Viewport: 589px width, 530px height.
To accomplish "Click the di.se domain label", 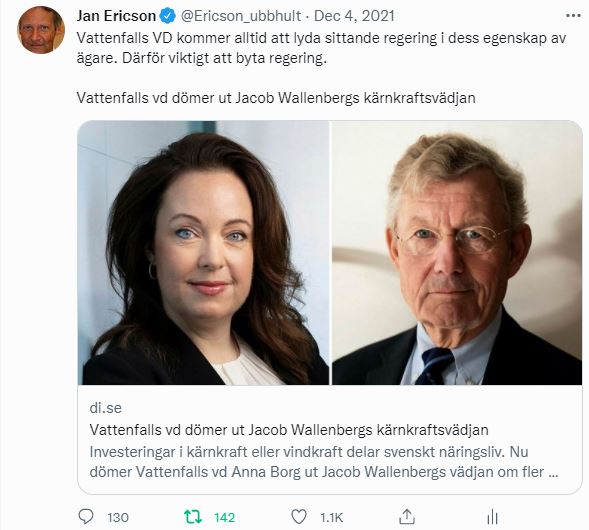I will coord(106,408).
